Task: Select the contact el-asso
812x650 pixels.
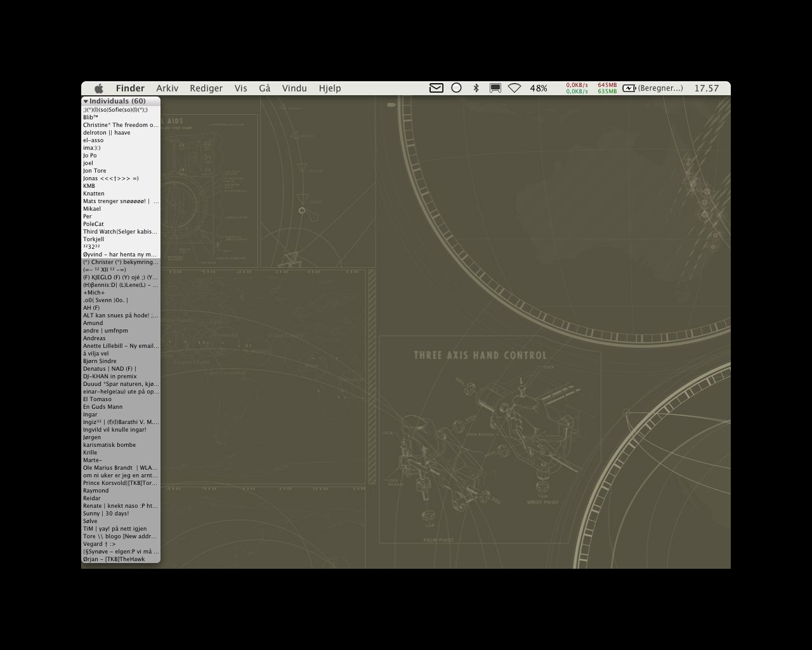Action: click(121, 140)
